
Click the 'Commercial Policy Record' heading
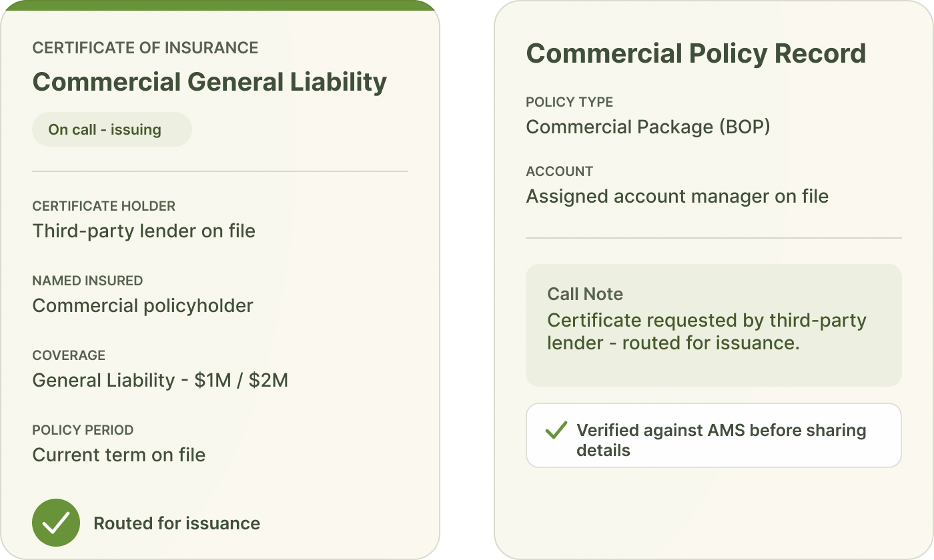pos(696,53)
